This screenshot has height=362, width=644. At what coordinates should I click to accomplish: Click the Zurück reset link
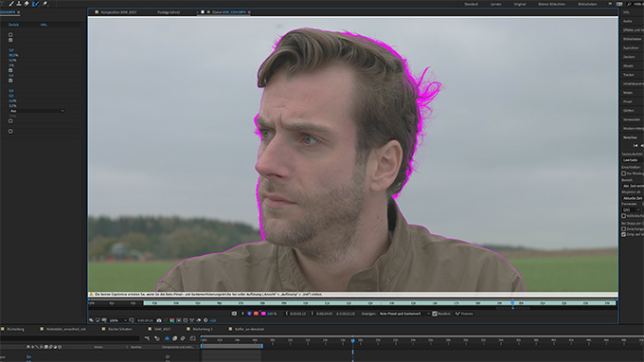click(13, 25)
